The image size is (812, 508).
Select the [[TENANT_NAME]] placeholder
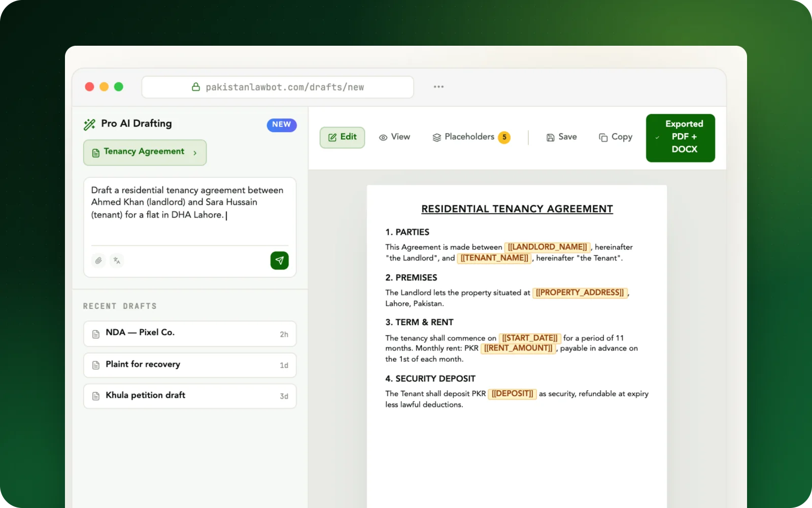[x=494, y=258]
